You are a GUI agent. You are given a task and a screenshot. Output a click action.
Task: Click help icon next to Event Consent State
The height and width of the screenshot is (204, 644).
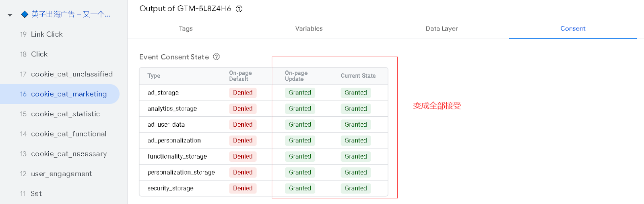point(217,57)
